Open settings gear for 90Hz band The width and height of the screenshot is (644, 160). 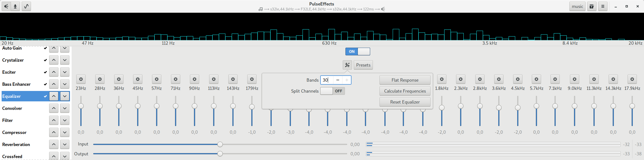pyautogui.click(x=195, y=79)
